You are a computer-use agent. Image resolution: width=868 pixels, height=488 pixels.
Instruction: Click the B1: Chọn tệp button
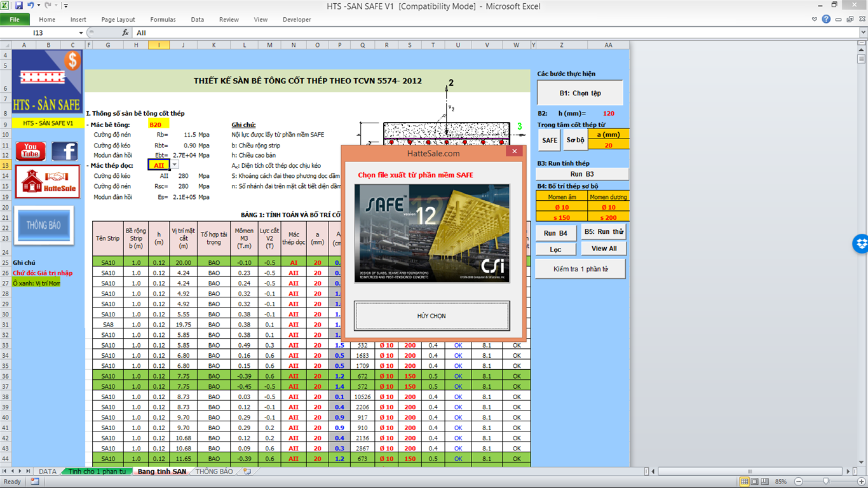pyautogui.click(x=580, y=93)
